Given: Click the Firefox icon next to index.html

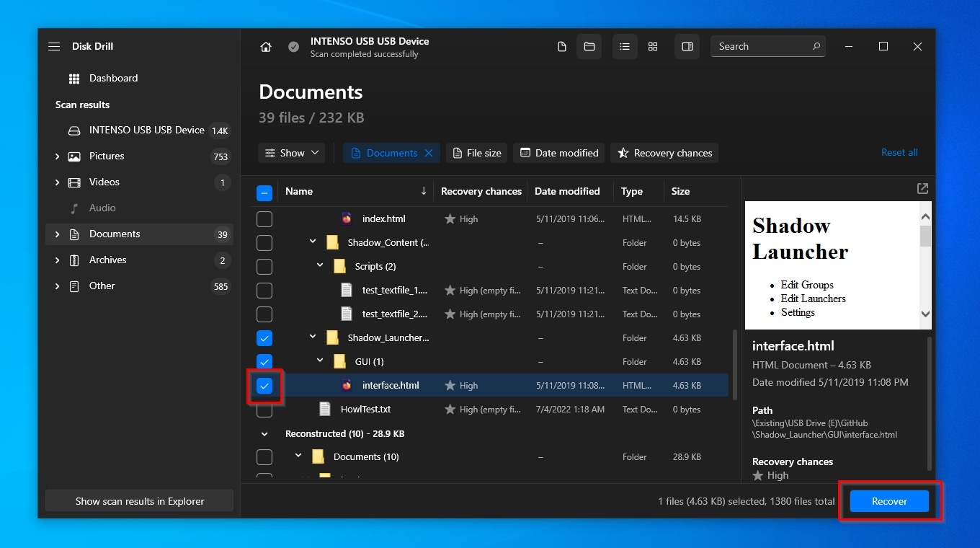Looking at the screenshot, I should 347,218.
